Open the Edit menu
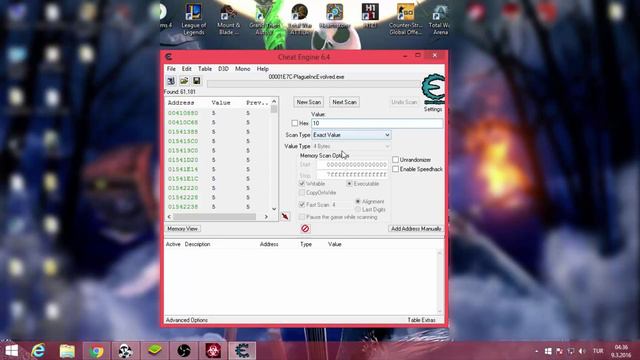This screenshot has width=640, height=360. click(x=187, y=69)
